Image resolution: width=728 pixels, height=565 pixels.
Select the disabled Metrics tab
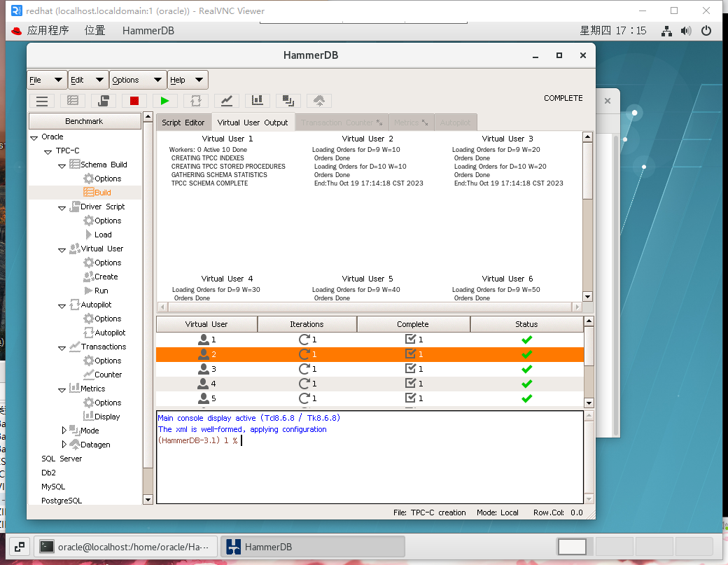coord(411,123)
